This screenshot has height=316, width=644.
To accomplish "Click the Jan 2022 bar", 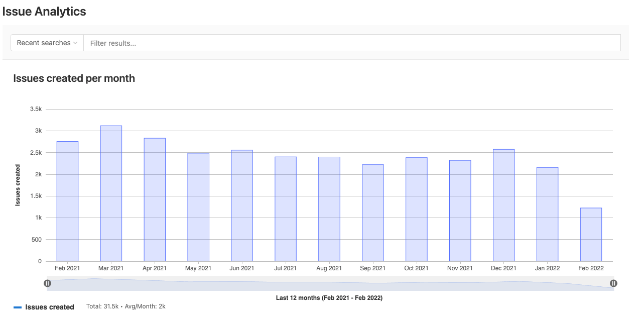I will 547,214.
